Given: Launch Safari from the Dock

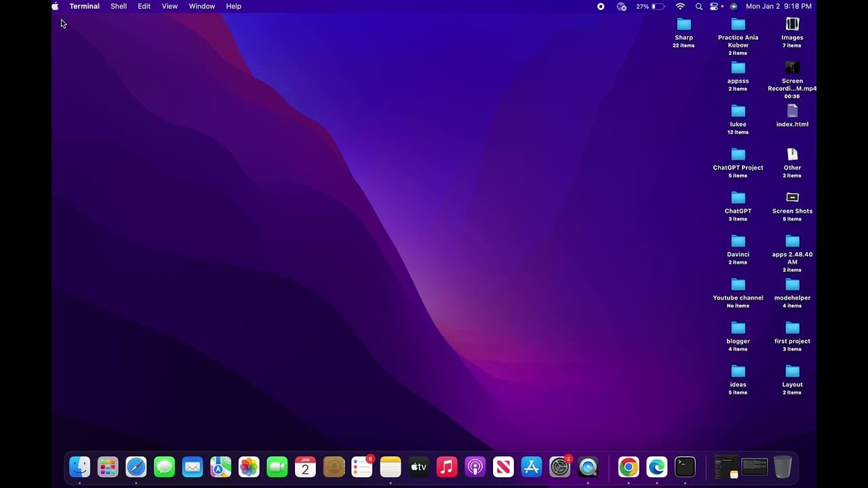Looking at the screenshot, I should [136, 467].
